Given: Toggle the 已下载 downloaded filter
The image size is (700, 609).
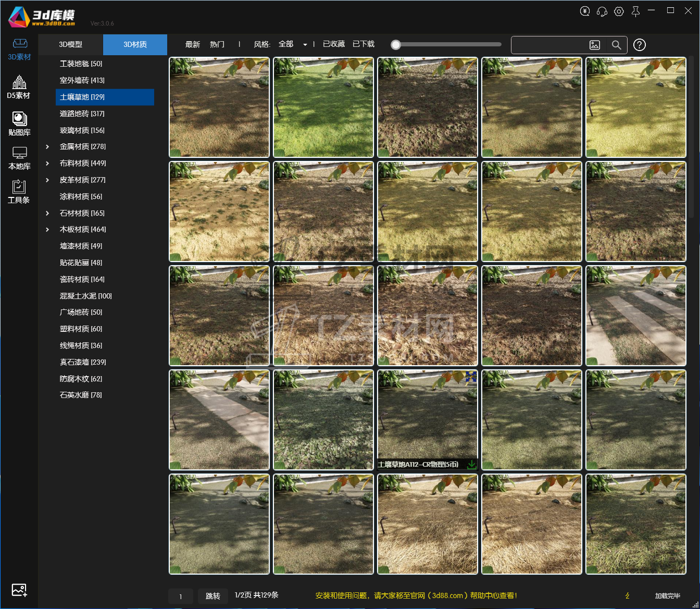Looking at the screenshot, I should (364, 44).
